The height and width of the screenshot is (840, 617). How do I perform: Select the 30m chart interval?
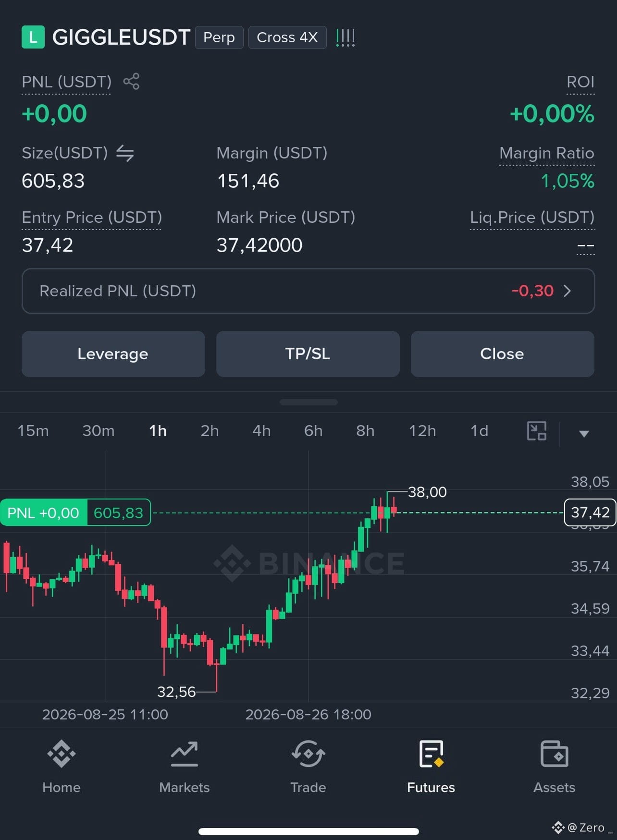coord(99,431)
